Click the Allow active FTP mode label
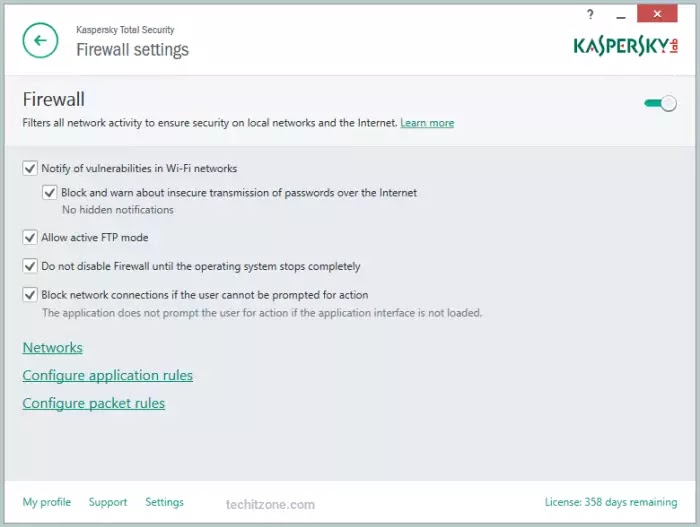Viewport: 700px width, 527px height. (x=95, y=238)
